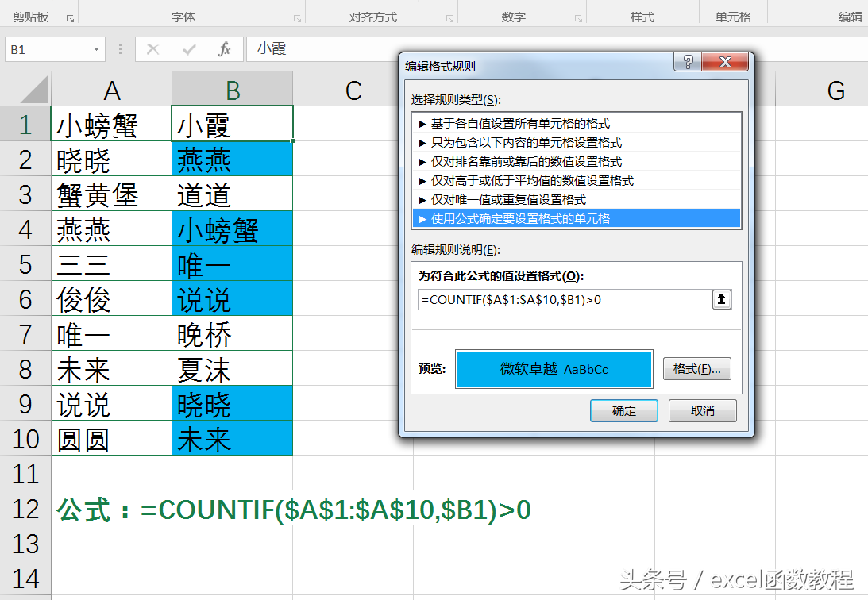Click the select-all triangle corner
The width and height of the screenshot is (868, 600).
tap(34, 90)
